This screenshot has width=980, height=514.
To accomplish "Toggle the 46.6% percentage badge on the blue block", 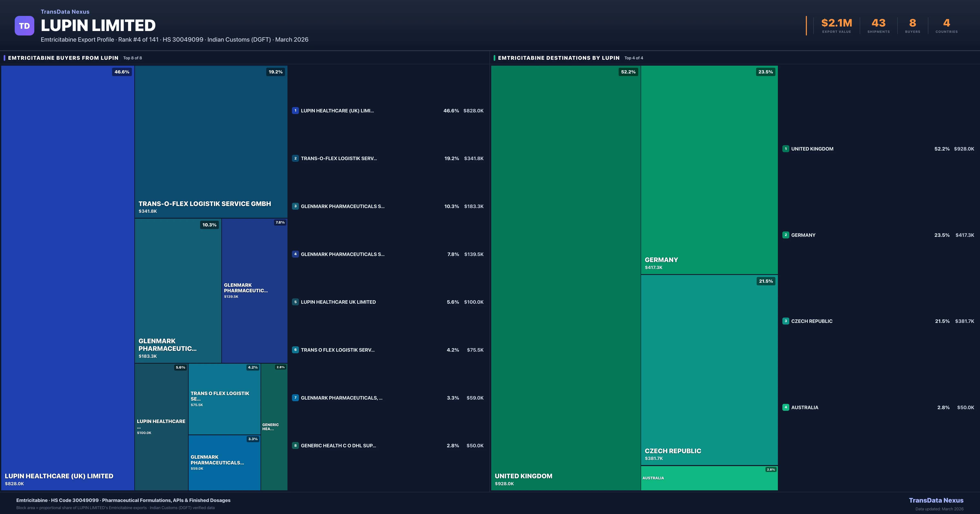I will point(121,71).
